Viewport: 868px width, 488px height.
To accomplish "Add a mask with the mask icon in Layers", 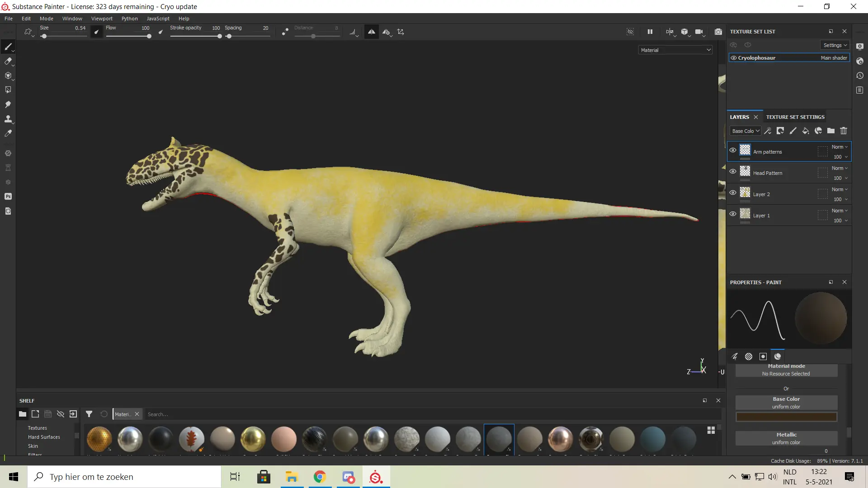I will coord(780,131).
